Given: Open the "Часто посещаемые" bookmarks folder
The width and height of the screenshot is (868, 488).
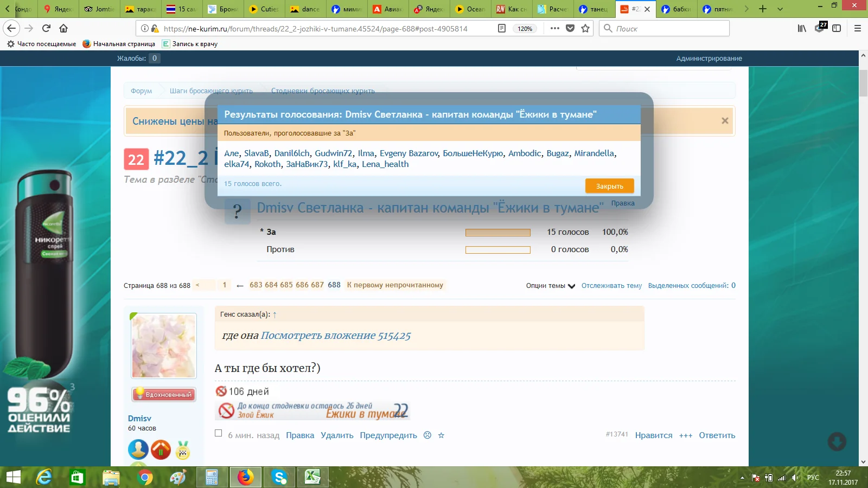Looking at the screenshot, I should tap(41, 44).
